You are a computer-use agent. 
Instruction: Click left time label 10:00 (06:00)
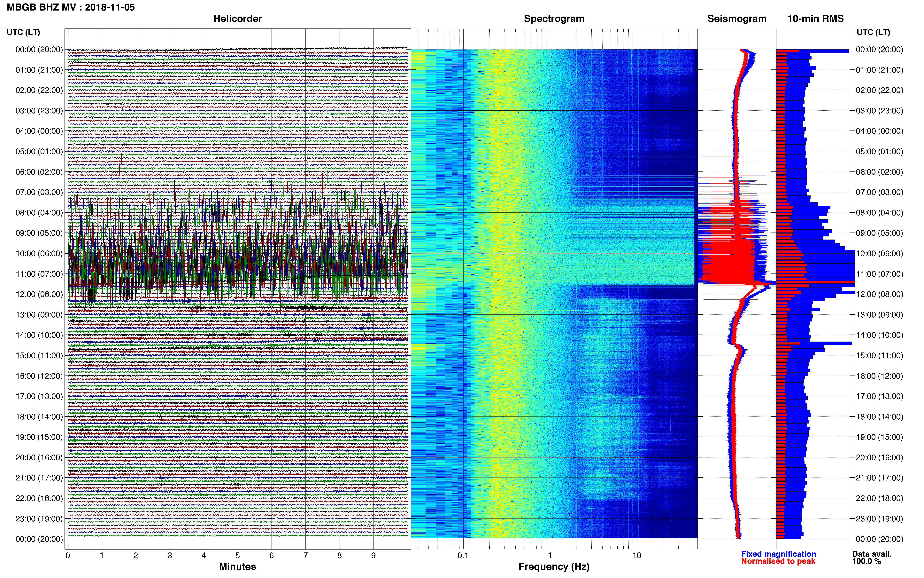point(39,253)
